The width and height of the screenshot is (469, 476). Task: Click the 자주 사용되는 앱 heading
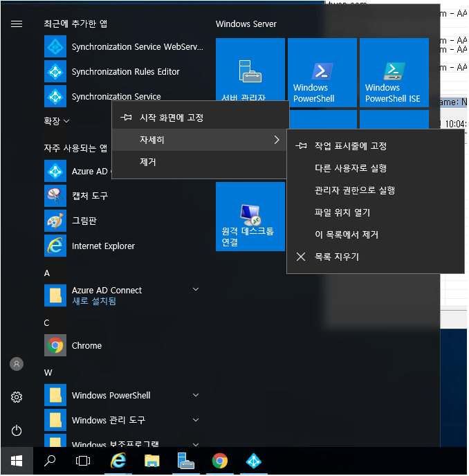75,148
